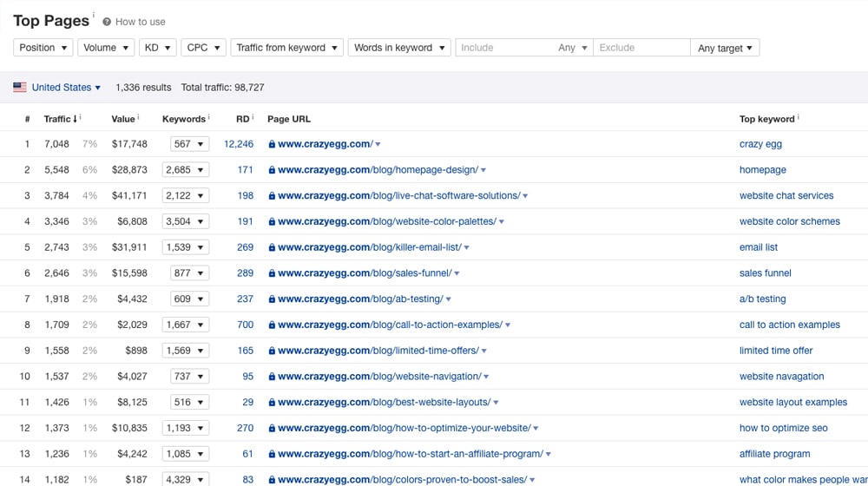
Task: Change country via United States dropdown
Action: [66, 88]
